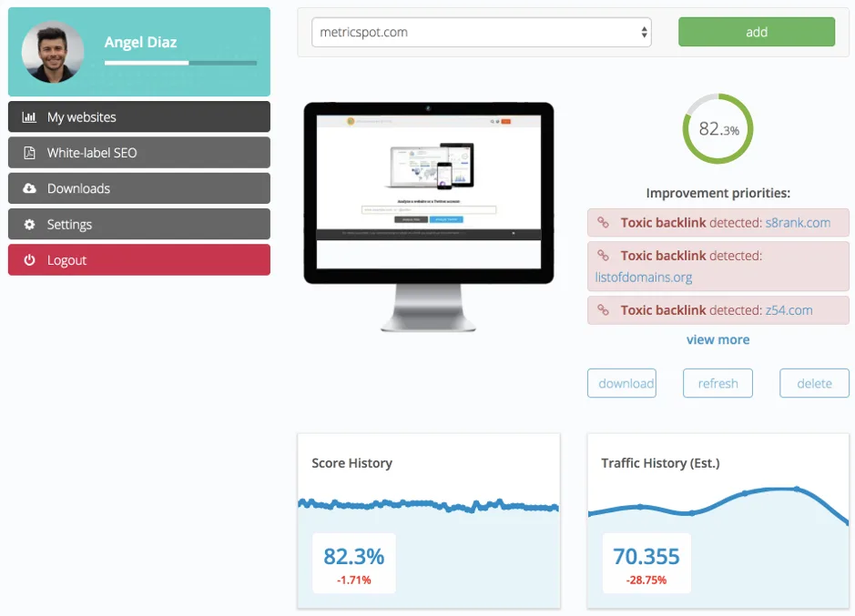The width and height of the screenshot is (855, 616).
Task: Click the download report button
Action: click(622, 383)
